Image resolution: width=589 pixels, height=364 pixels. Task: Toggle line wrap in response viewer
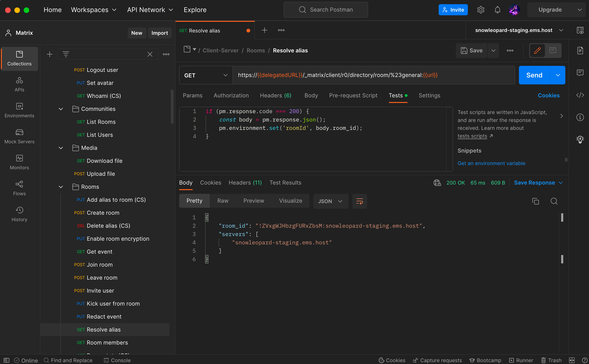pos(359,201)
